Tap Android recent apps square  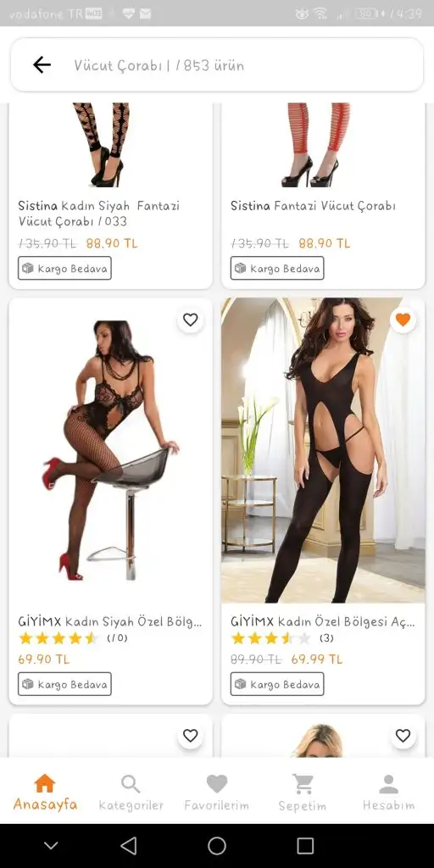[305, 845]
